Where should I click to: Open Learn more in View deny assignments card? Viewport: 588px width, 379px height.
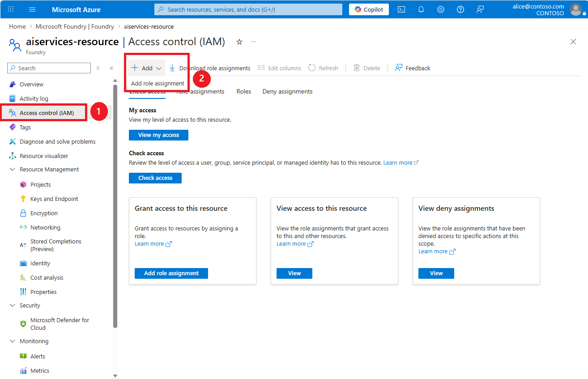437,251
